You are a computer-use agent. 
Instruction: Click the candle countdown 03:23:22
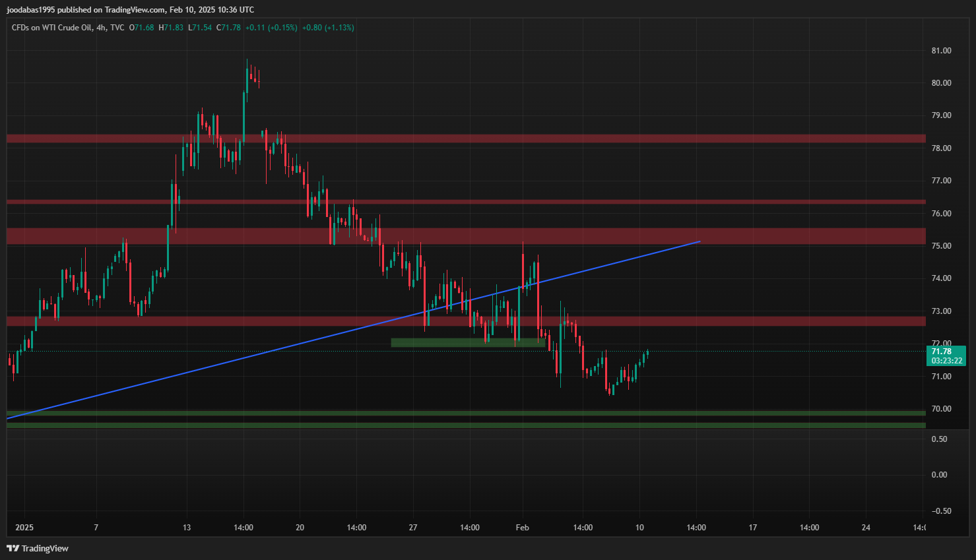click(946, 361)
